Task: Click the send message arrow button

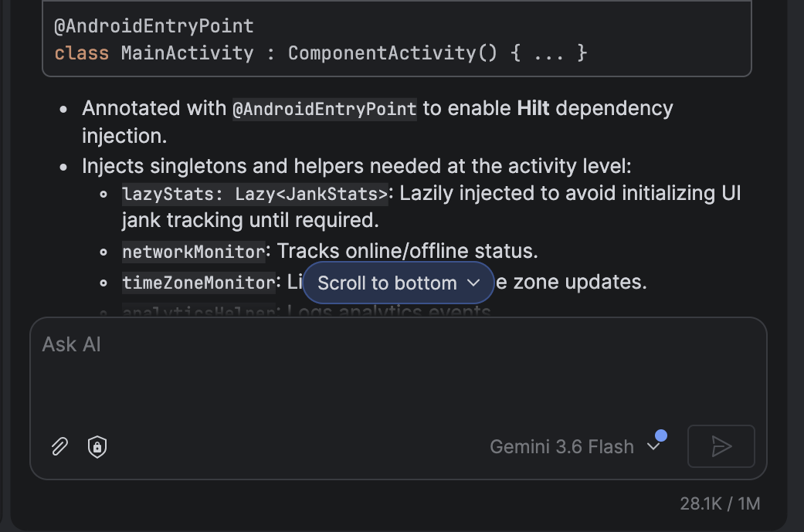Action: 721,446
